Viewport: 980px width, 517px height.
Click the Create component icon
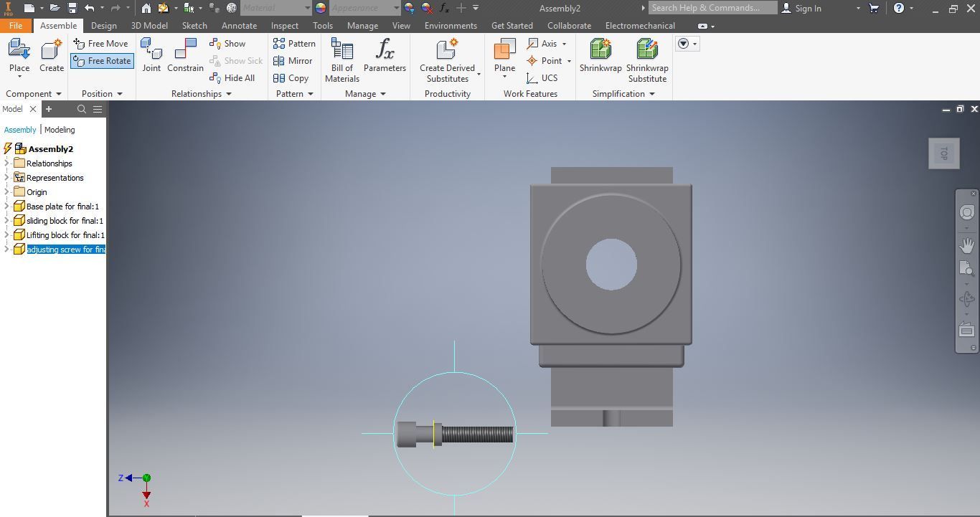[x=52, y=56]
